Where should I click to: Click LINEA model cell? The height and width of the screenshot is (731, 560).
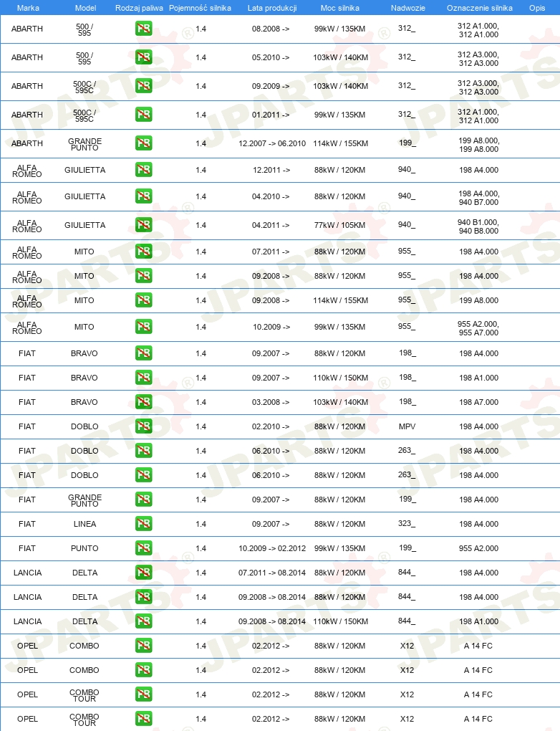(x=85, y=524)
